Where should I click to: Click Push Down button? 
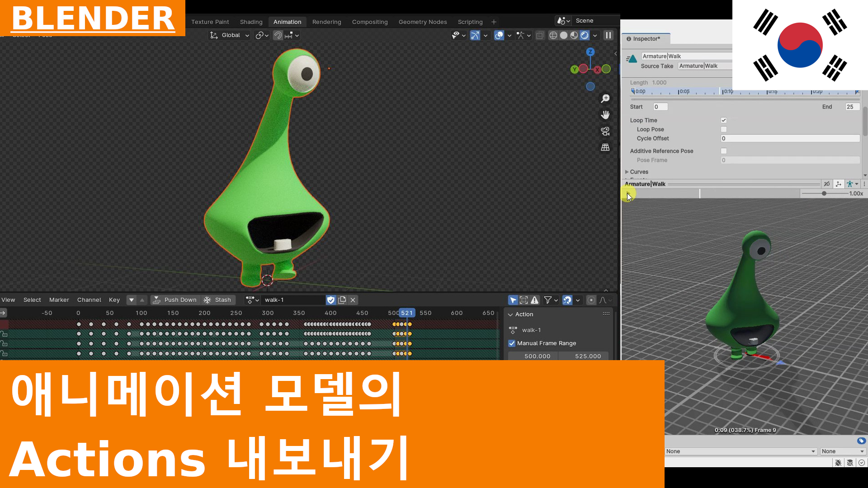point(175,300)
